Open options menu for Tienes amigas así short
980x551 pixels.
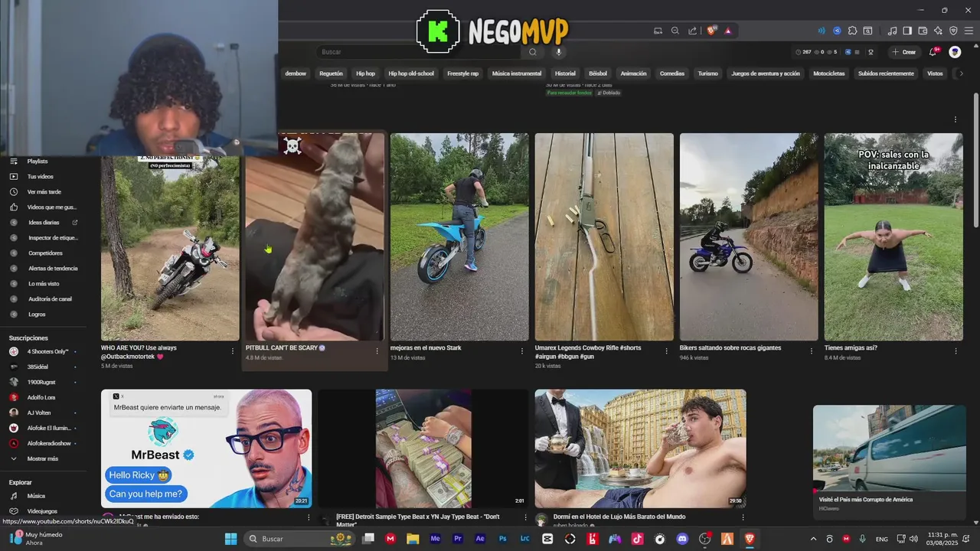click(x=955, y=350)
